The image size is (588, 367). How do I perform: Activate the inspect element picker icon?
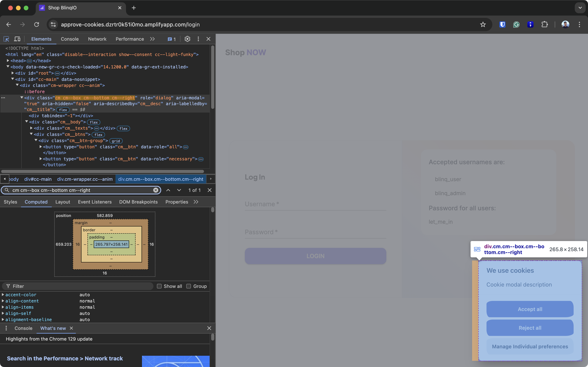[6, 39]
